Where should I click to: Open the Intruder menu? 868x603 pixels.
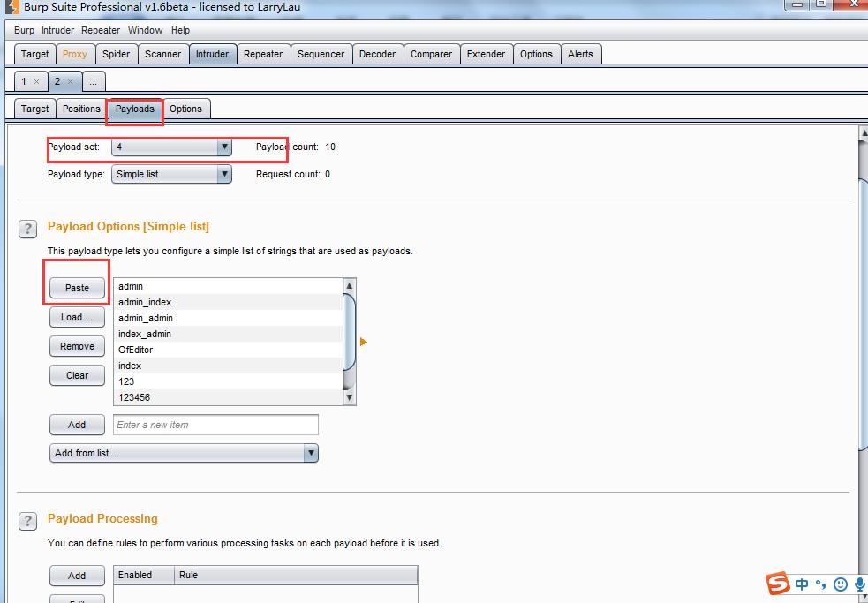pos(57,30)
